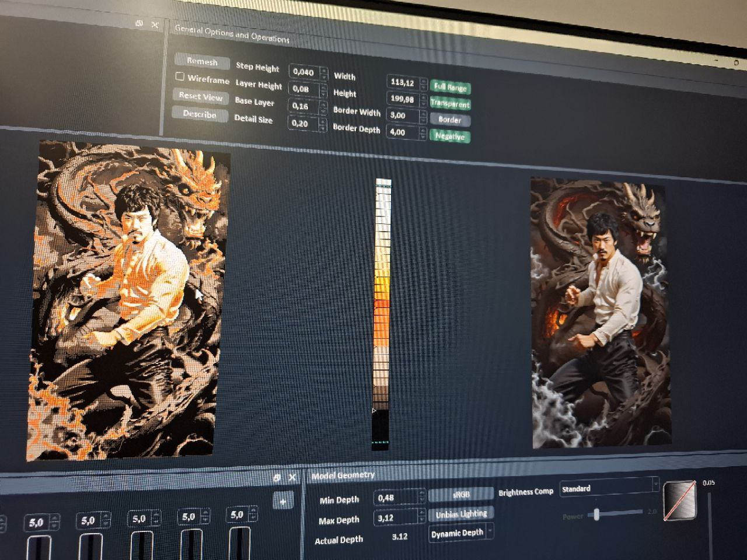
Task: Click the Border Width spinner arrows
Action: 423,117
